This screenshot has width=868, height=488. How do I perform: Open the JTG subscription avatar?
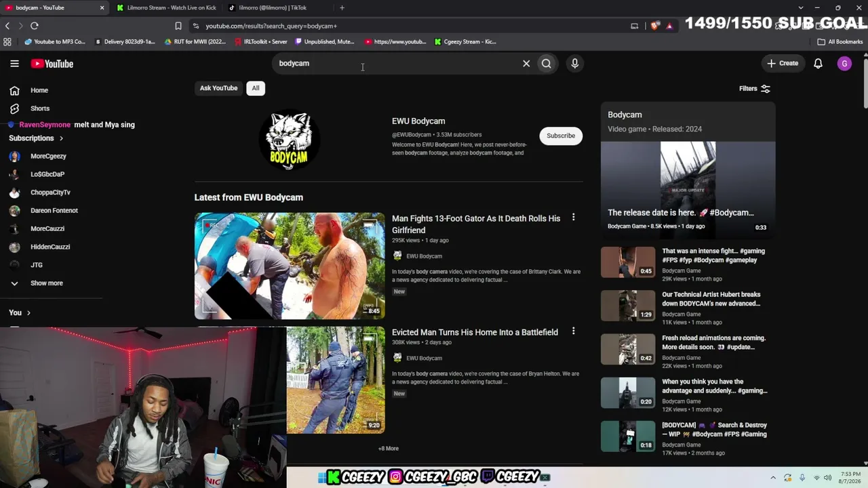pos(14,265)
